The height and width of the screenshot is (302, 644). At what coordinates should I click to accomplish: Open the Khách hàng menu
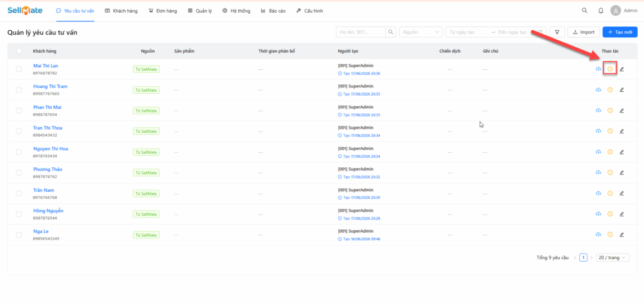(121, 11)
